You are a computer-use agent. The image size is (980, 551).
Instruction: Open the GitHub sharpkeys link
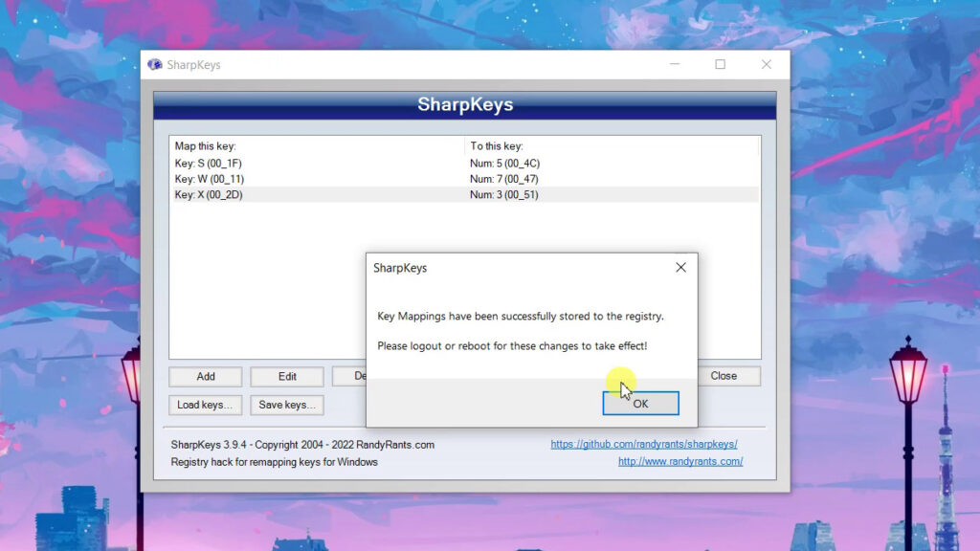644,444
